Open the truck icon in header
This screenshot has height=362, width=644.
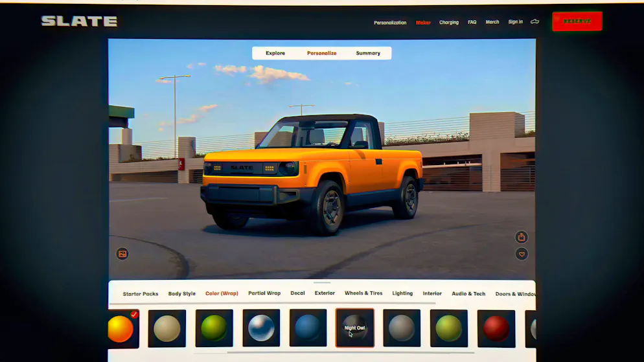(x=535, y=22)
